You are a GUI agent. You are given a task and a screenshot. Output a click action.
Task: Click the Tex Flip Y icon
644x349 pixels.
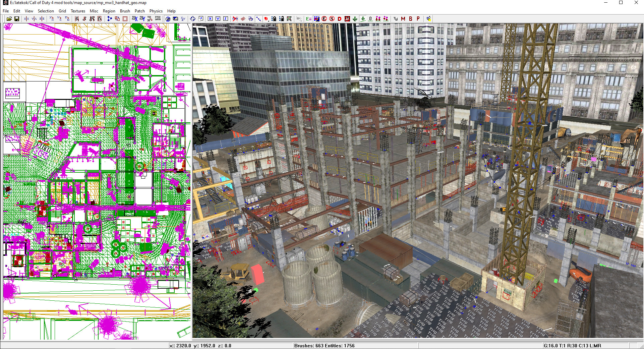[142, 19]
